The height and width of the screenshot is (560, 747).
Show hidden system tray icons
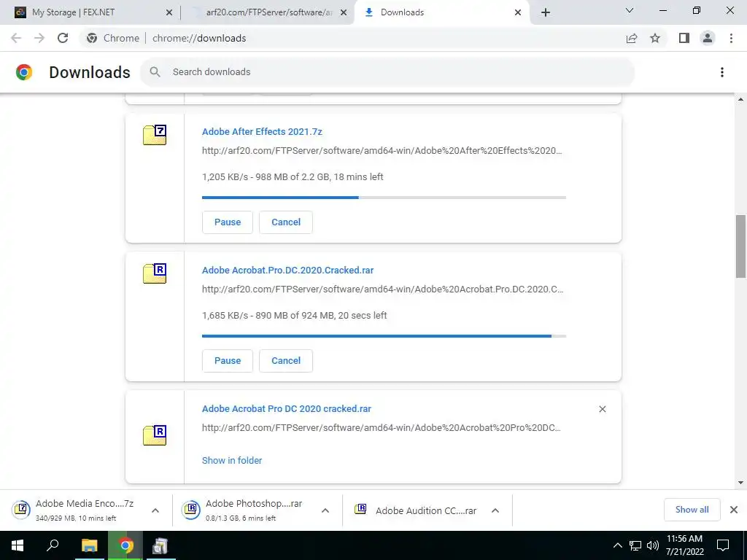(617, 545)
